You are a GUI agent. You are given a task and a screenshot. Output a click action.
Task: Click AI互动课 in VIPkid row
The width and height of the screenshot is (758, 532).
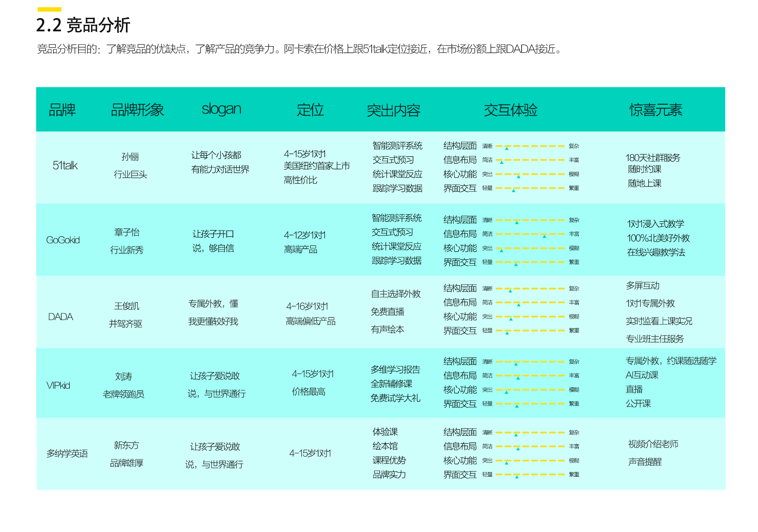pyautogui.click(x=642, y=375)
